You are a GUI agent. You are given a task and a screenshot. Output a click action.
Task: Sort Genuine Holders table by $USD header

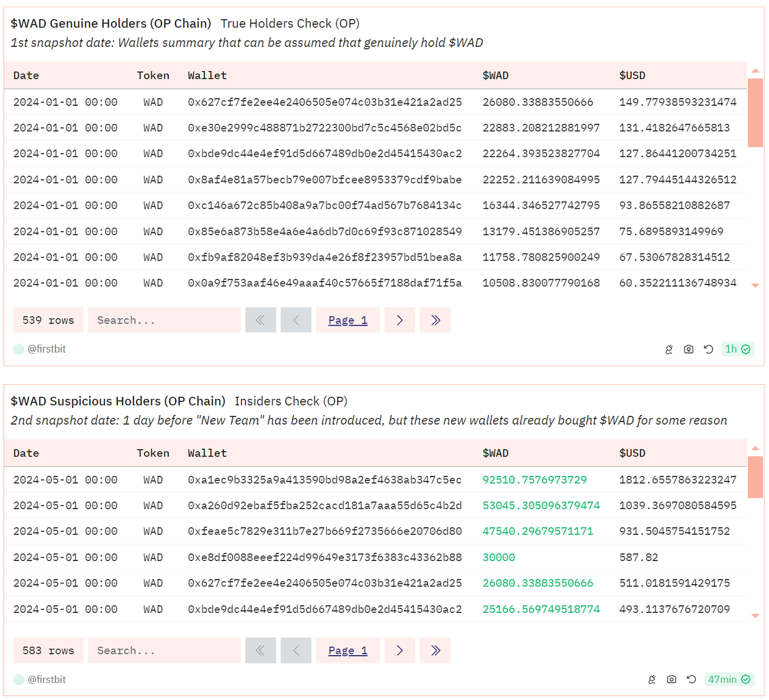[x=632, y=76]
